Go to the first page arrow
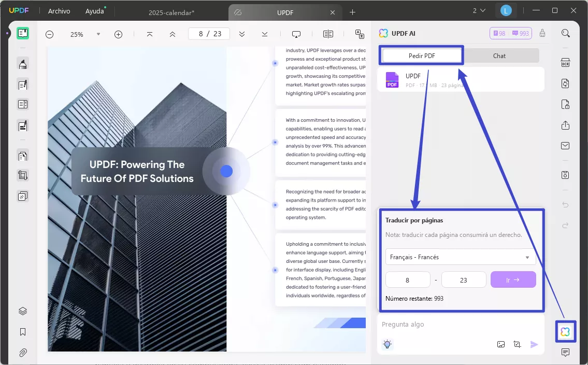 coord(150,34)
